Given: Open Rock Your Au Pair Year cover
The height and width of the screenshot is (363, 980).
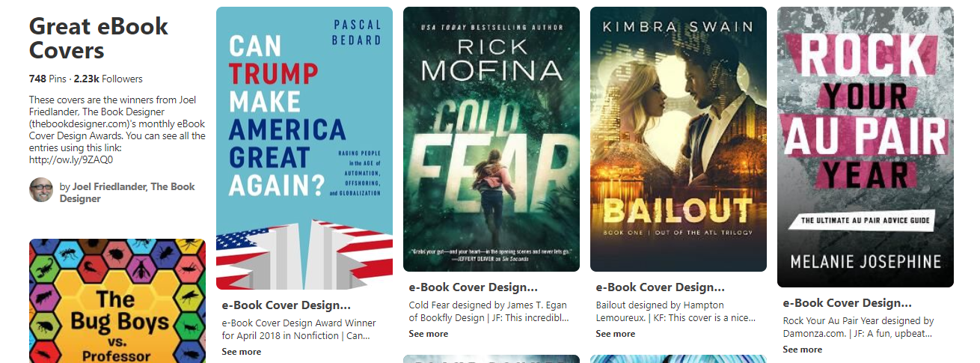Looking at the screenshot, I should pyautogui.click(x=866, y=147).
